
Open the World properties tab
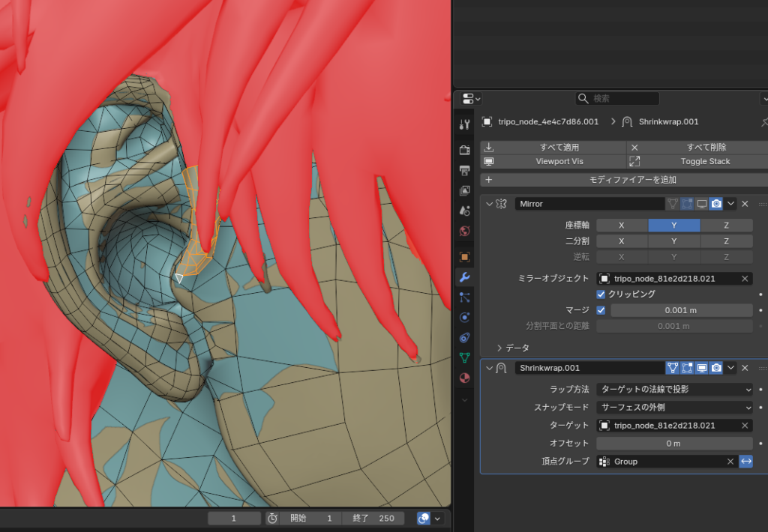tap(464, 231)
